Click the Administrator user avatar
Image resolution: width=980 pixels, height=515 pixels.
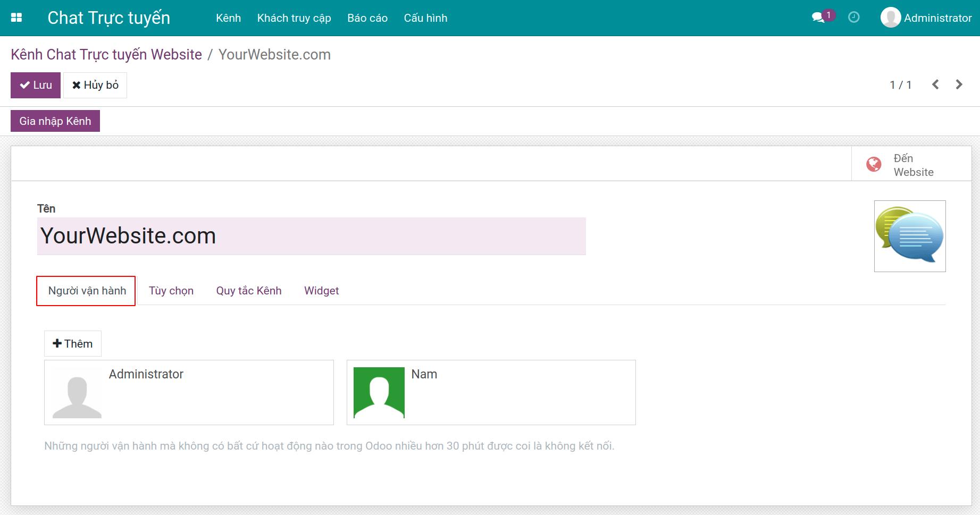[890, 18]
